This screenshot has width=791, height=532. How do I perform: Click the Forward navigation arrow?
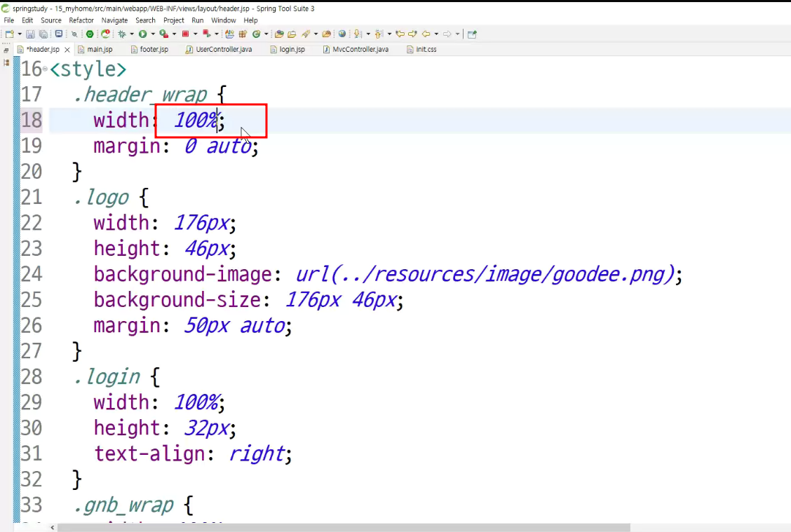click(x=447, y=34)
